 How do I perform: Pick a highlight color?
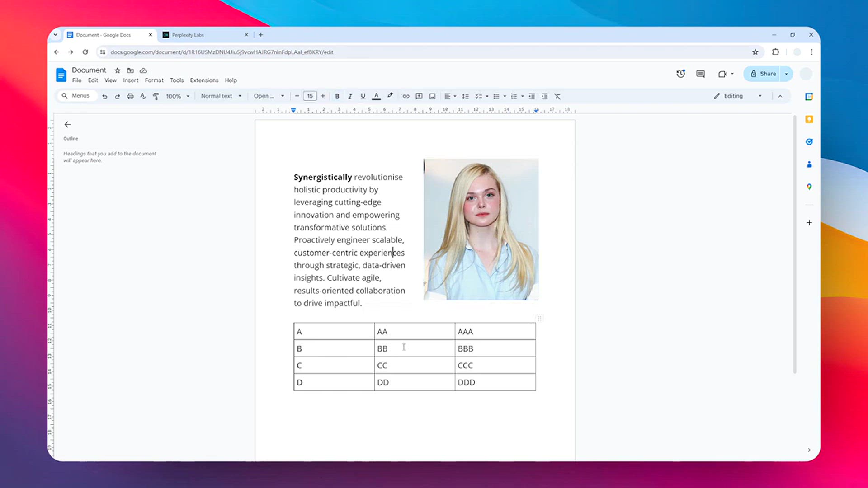pyautogui.click(x=390, y=96)
